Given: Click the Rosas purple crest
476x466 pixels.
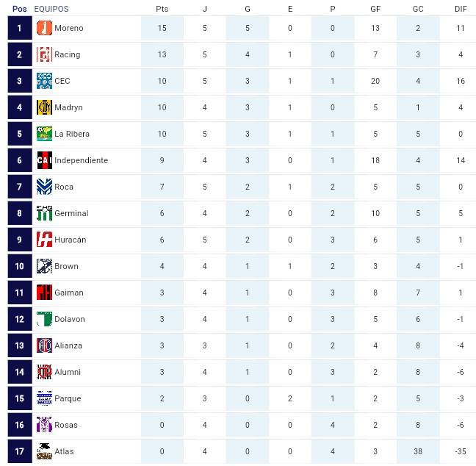Looking at the screenshot, I should click(x=44, y=425).
